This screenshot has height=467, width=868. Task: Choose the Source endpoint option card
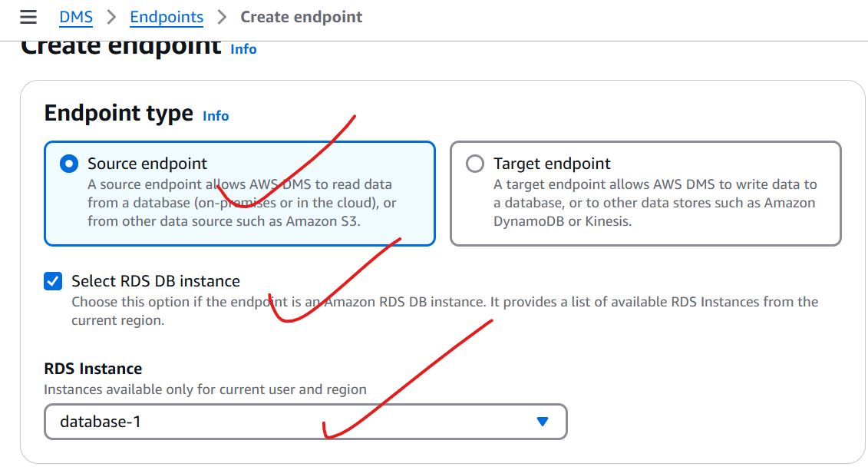[x=239, y=194]
